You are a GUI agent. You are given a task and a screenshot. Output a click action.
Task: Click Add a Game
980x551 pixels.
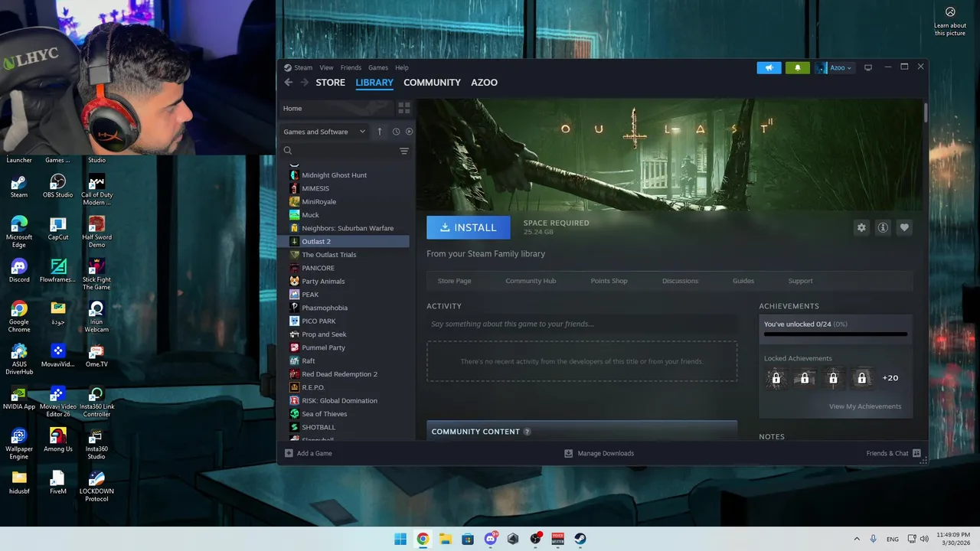[309, 453]
